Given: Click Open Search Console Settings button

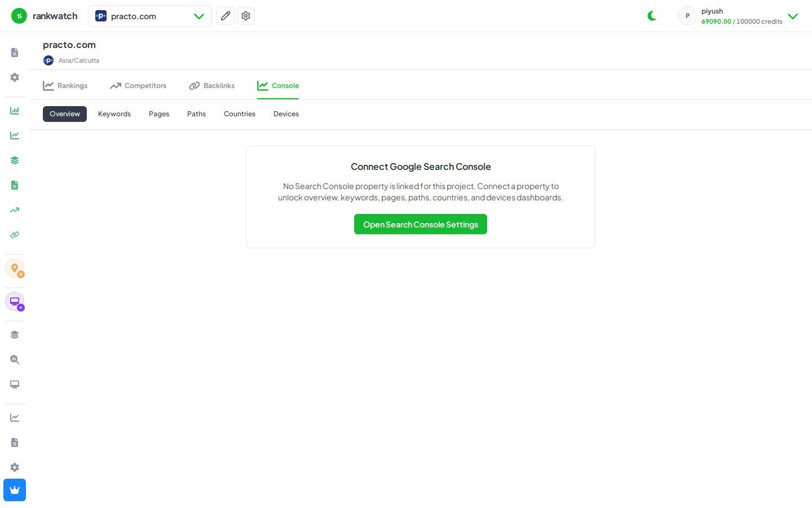Looking at the screenshot, I should tap(421, 224).
